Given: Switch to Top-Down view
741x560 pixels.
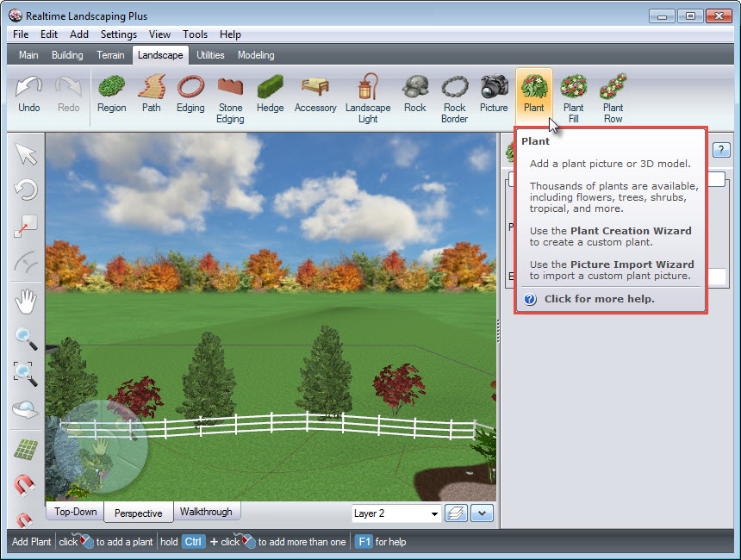Looking at the screenshot, I should pyautogui.click(x=75, y=512).
